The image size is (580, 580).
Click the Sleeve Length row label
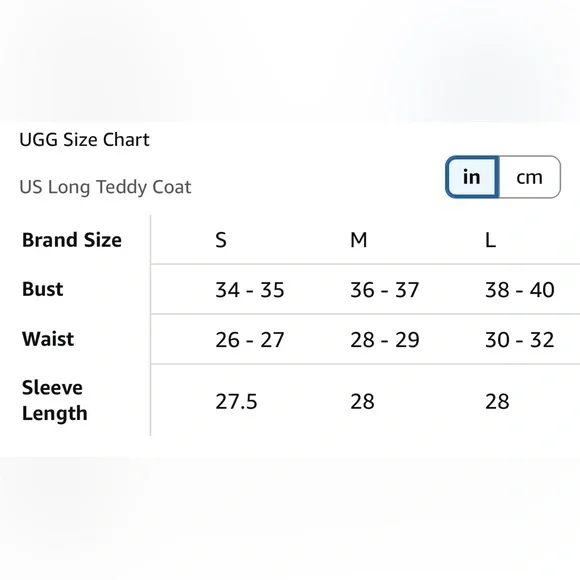click(55, 400)
